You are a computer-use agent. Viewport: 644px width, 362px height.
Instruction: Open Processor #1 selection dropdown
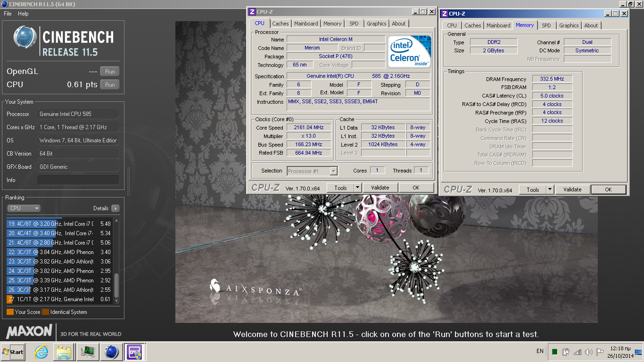click(x=312, y=171)
